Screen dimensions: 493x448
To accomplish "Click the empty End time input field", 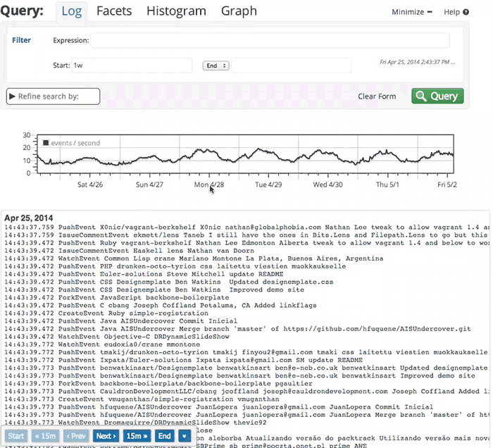I will coord(291,66).
